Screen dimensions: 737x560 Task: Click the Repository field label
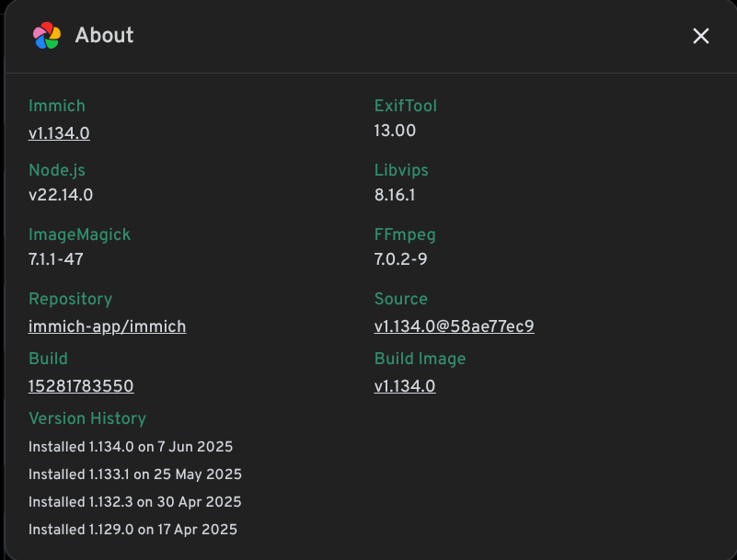(71, 299)
